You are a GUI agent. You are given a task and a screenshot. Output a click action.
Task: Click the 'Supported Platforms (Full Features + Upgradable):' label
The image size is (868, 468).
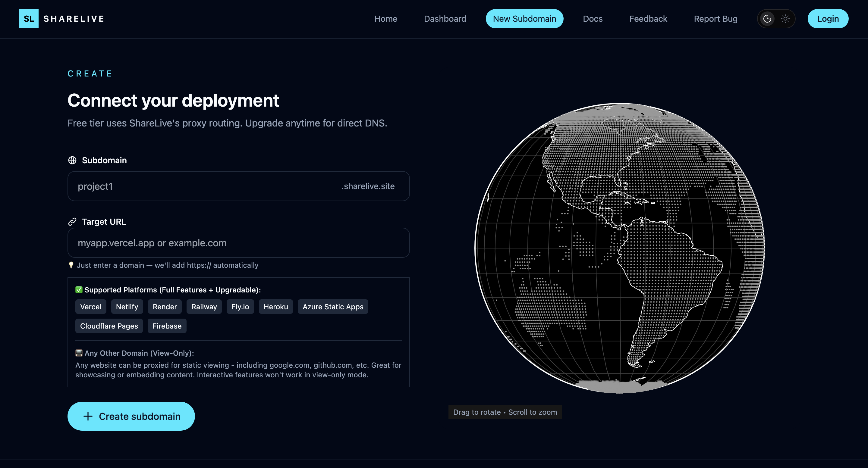pos(172,289)
